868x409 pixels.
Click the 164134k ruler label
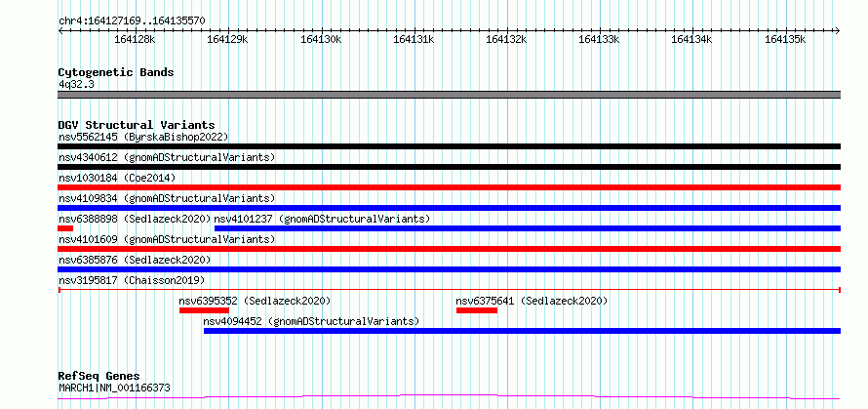692,40
